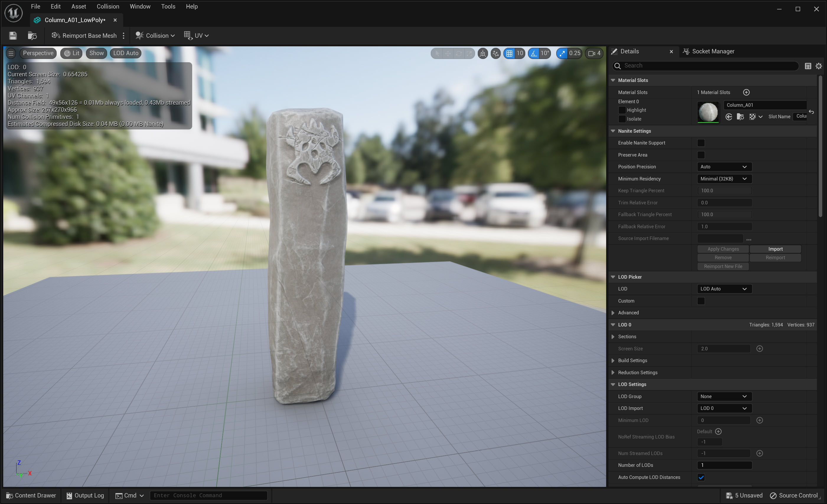Open the Minimum Residency dropdown

point(724,179)
